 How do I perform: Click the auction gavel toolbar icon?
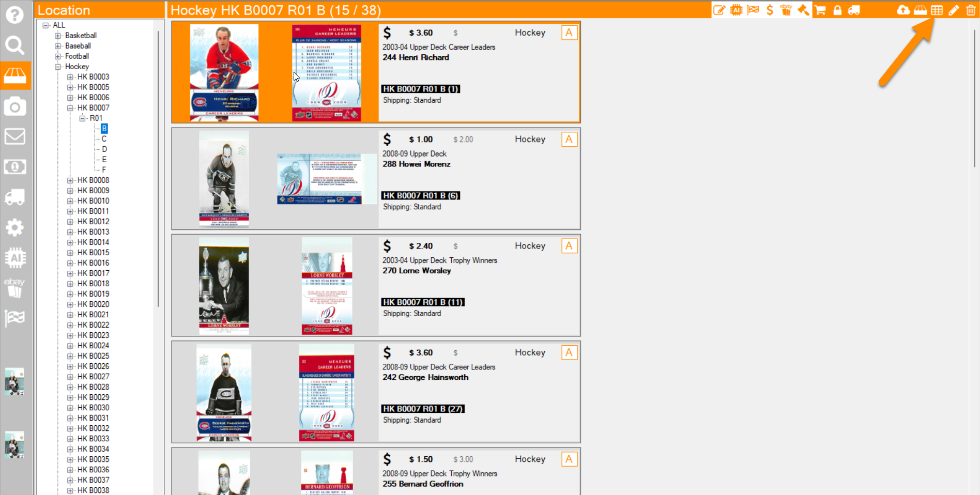point(803,10)
